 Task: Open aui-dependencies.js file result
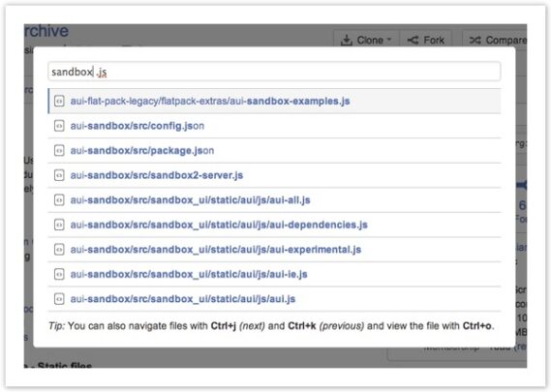[x=274, y=225]
